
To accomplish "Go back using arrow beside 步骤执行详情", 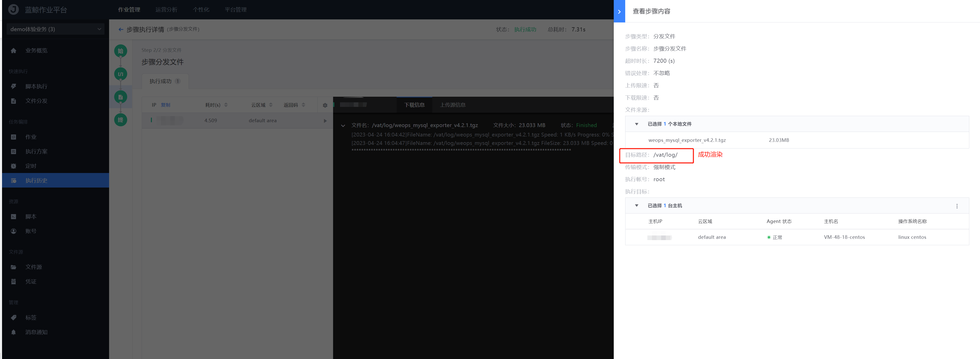I will [121, 29].
